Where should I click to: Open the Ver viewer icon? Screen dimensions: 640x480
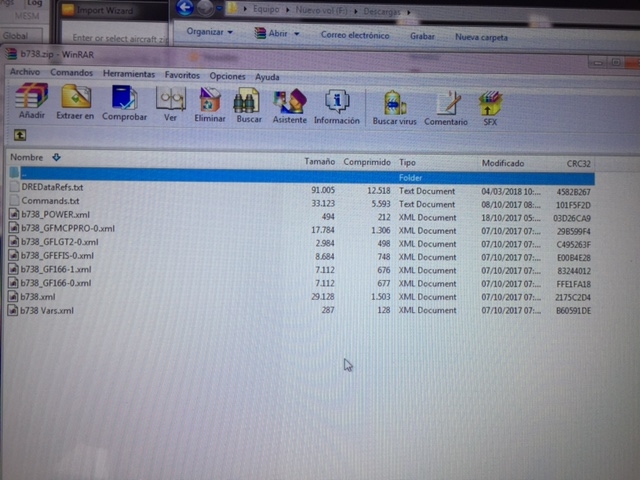pos(171,101)
